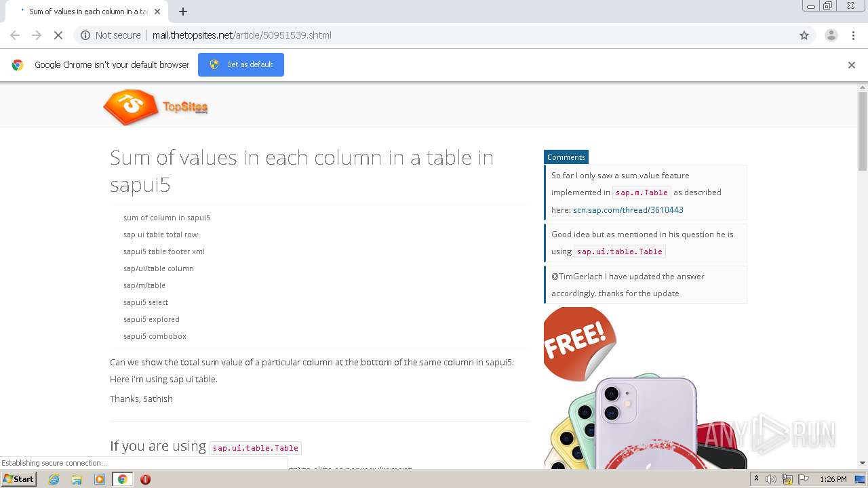Screen dimensions: 868x488
Task: Click 'sapui5 explored' tag
Action: coord(152,319)
